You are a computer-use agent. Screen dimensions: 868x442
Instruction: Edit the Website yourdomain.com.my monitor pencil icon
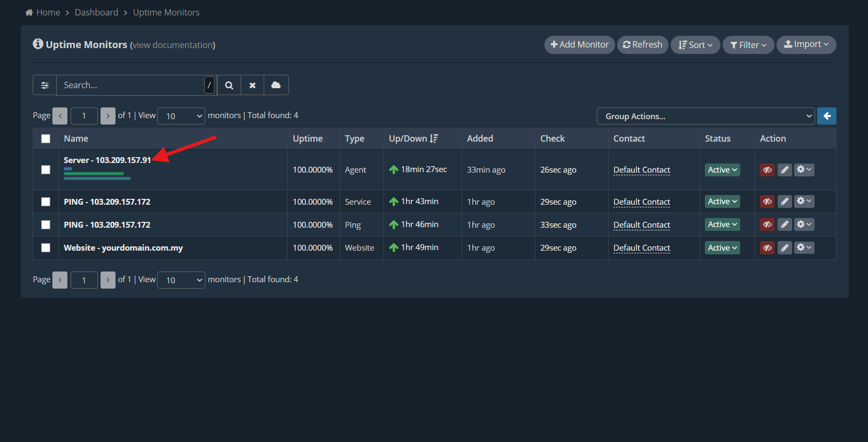coord(785,248)
